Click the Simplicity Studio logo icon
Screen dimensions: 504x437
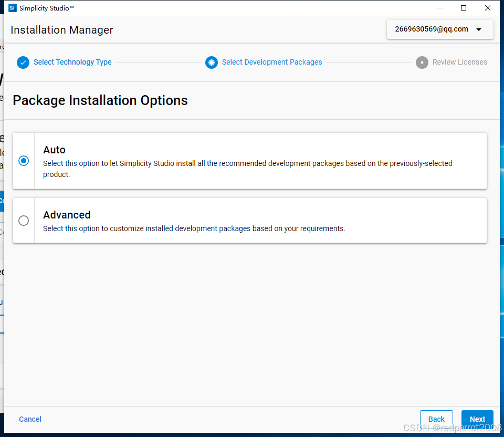(12, 8)
